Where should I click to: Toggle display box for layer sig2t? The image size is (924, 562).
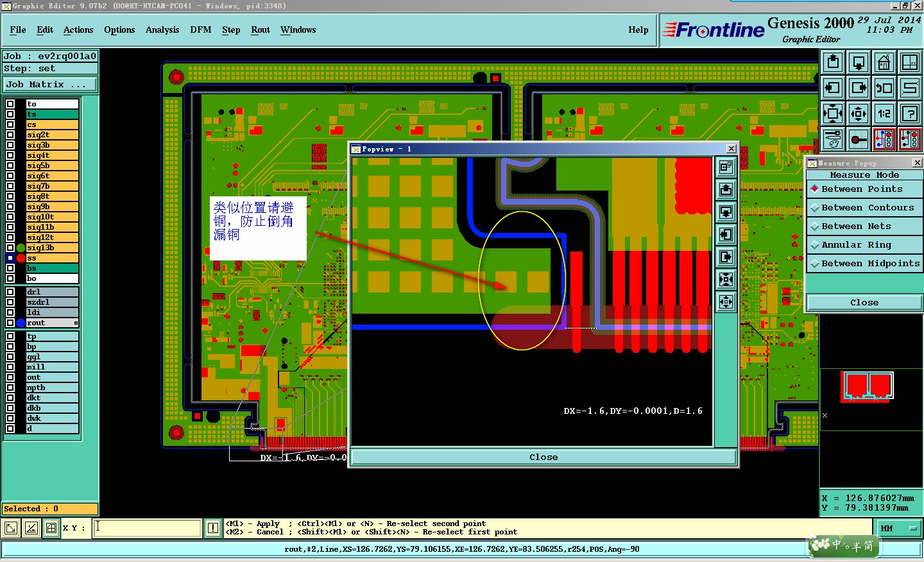(x=10, y=135)
